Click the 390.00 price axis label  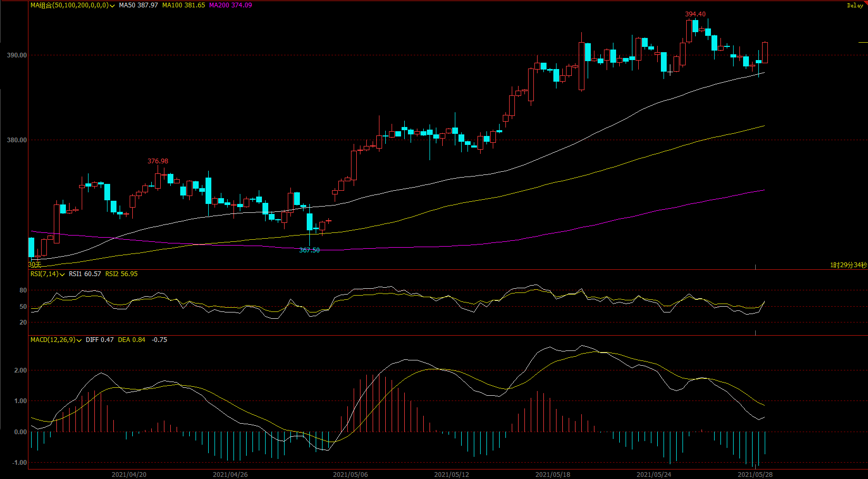tap(17, 55)
